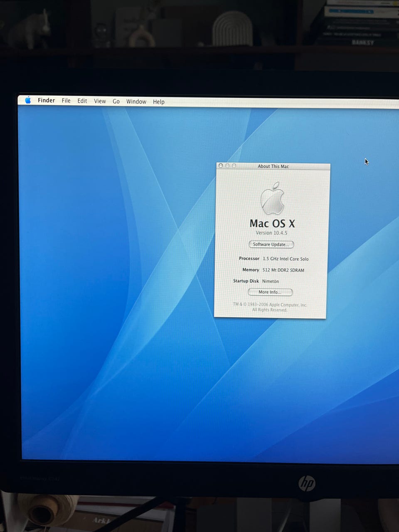The image size is (399, 532).
Task: Click the More Info... button
Action: (270, 292)
